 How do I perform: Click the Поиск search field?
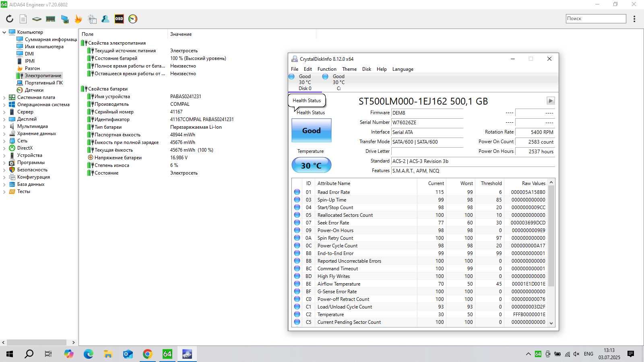pyautogui.click(x=596, y=19)
